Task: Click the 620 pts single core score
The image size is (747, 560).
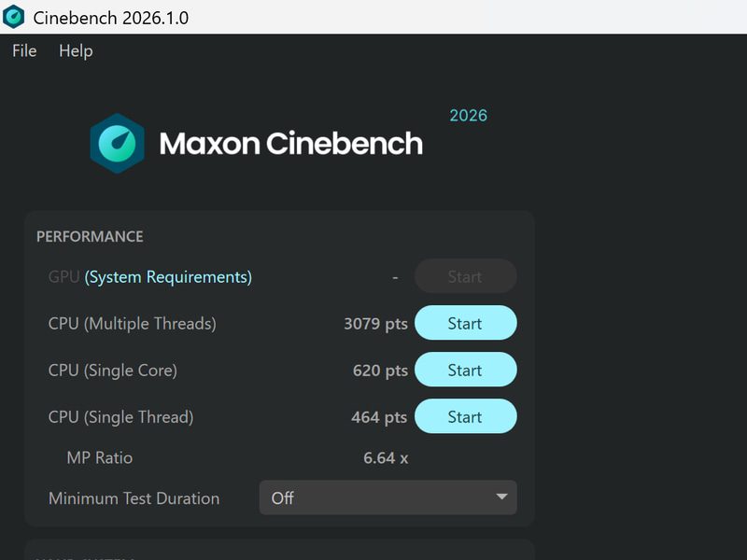Action: [380, 371]
